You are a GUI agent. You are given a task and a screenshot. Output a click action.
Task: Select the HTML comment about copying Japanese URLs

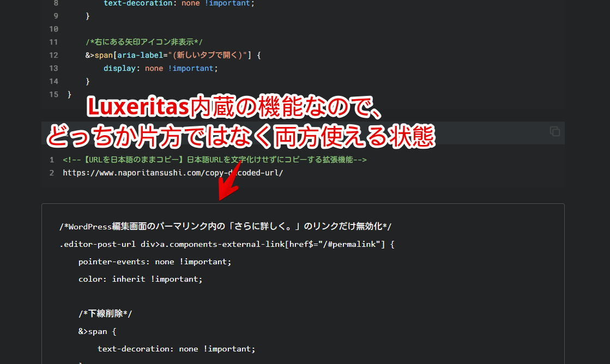(x=215, y=160)
